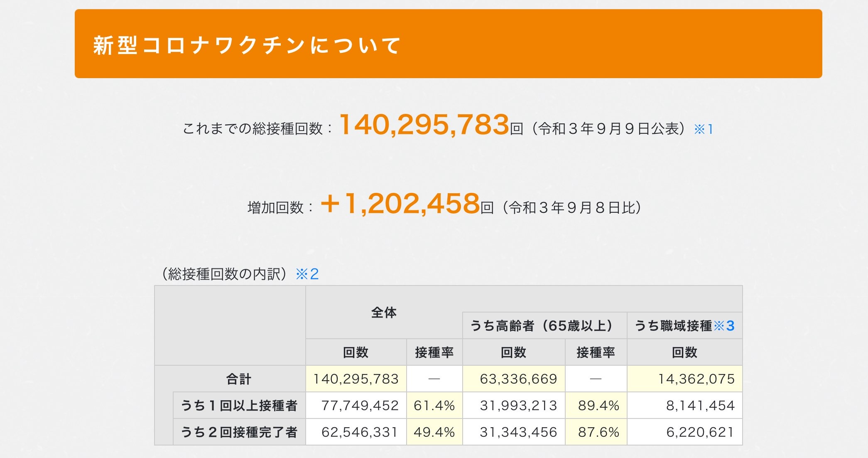Select the 87.6% elderly rate cell

tap(598, 432)
